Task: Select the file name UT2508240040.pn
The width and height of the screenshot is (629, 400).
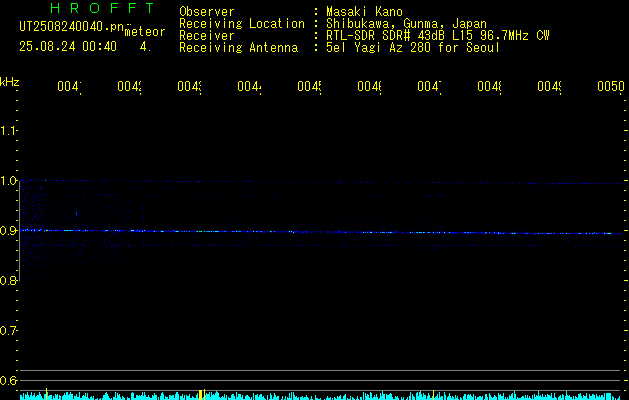Action: (72, 27)
